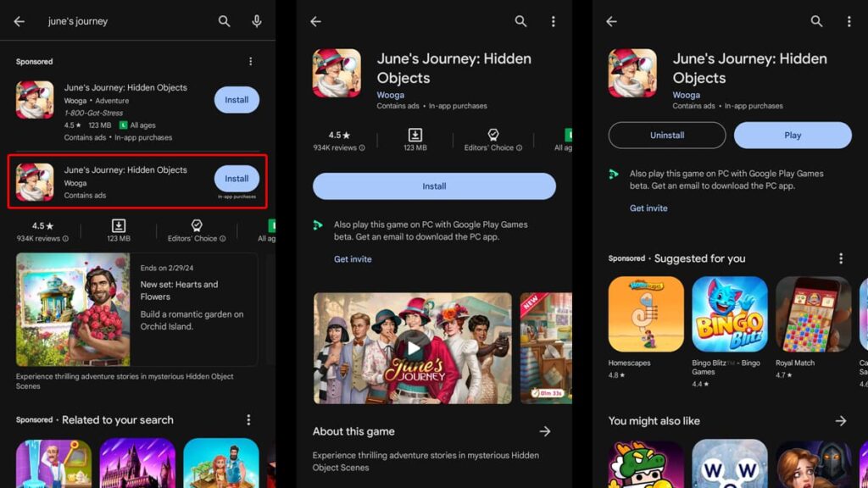Click info icon next to 934K reviews in left panel
The width and height of the screenshot is (868, 488).
(66, 239)
